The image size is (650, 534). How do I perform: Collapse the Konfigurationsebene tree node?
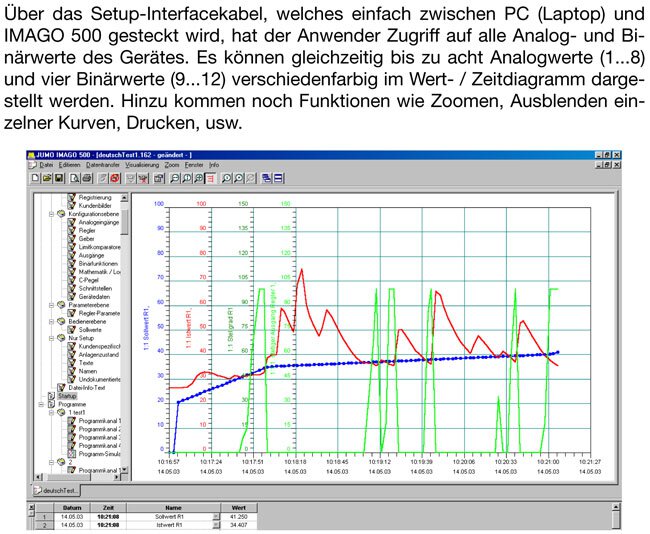[x=49, y=214]
